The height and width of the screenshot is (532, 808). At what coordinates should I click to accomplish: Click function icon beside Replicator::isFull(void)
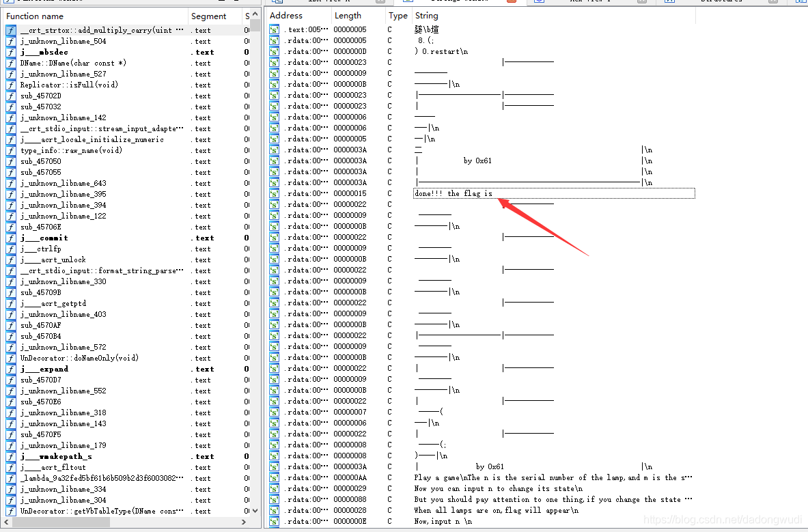(x=11, y=85)
